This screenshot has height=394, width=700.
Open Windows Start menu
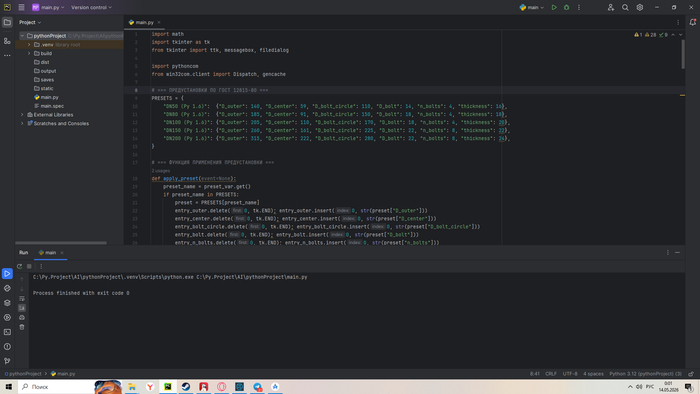pos(8,387)
